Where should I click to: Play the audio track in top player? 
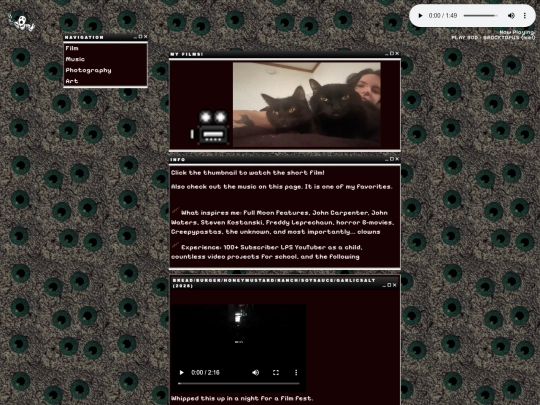420,15
